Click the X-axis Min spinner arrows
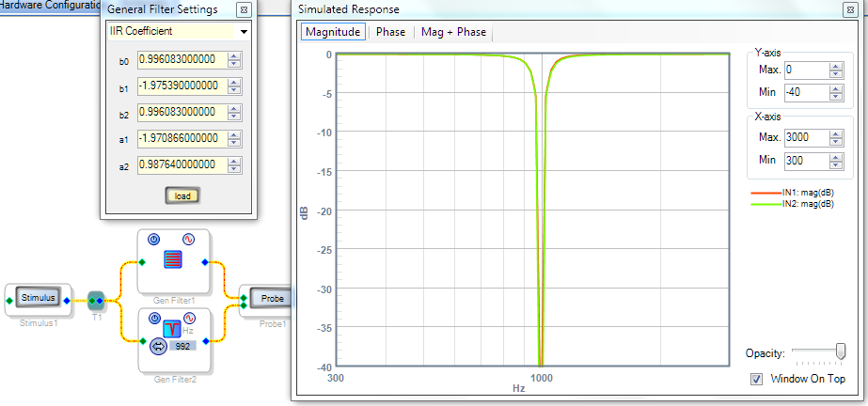The image size is (868, 406). [836, 161]
